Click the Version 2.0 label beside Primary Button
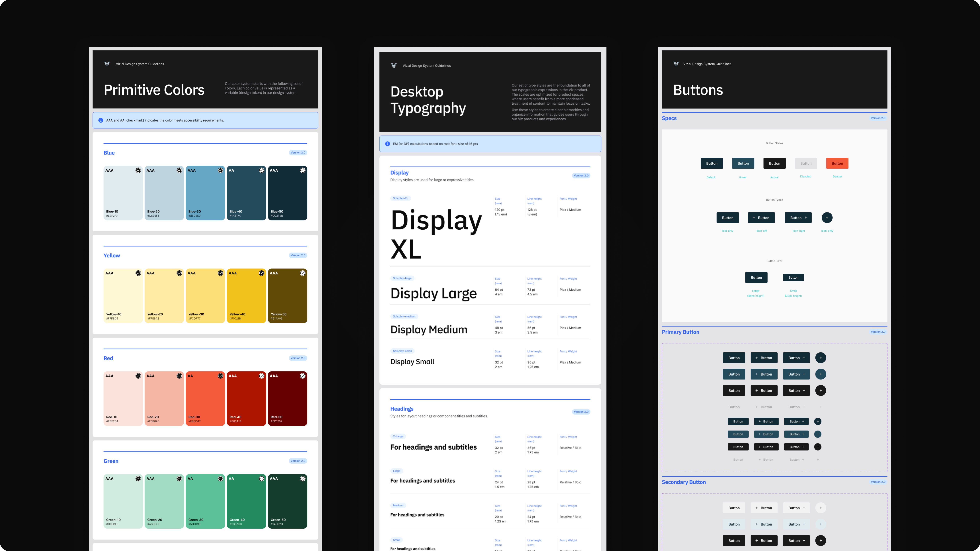 coord(878,332)
